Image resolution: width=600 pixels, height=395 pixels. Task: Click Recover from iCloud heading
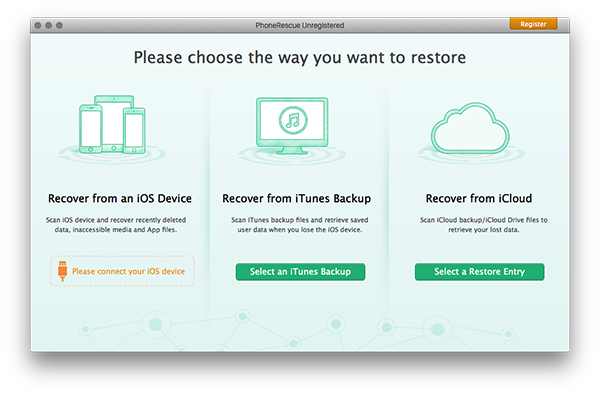[479, 198]
